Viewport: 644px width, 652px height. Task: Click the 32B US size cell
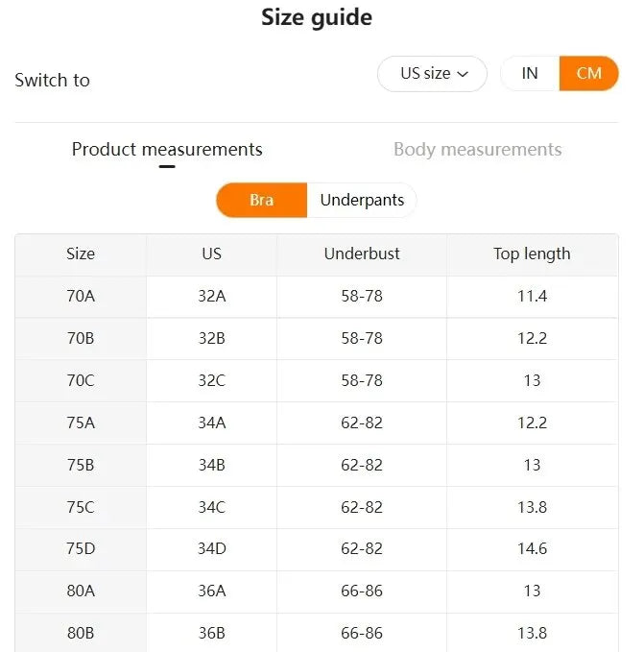pyautogui.click(x=211, y=338)
